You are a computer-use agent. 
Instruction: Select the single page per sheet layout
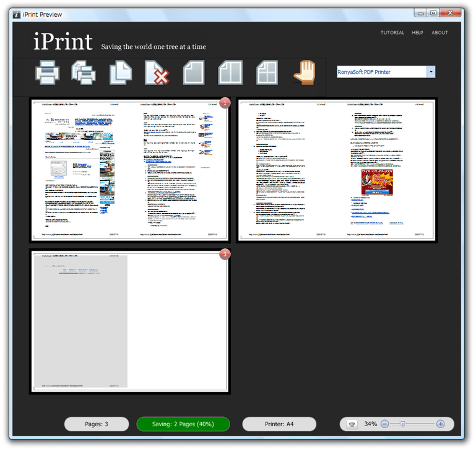click(x=194, y=72)
